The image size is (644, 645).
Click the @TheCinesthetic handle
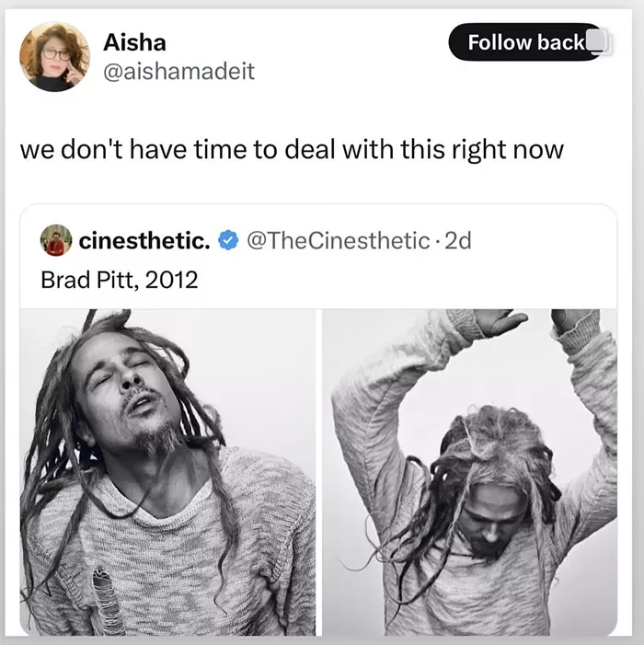338,241
